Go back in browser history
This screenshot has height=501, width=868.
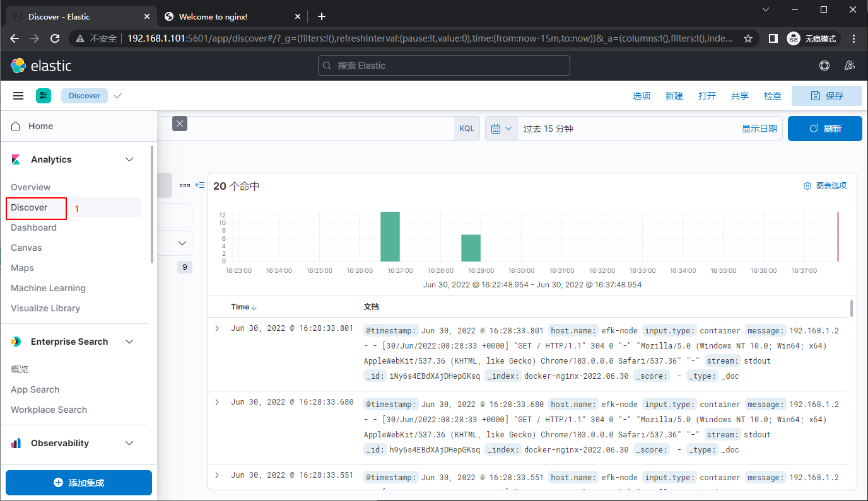tap(15, 38)
